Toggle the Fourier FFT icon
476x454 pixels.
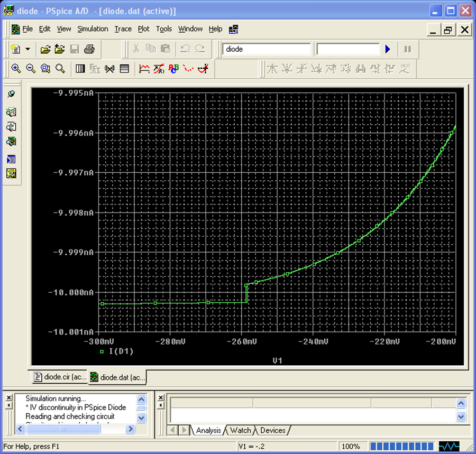(x=95, y=69)
